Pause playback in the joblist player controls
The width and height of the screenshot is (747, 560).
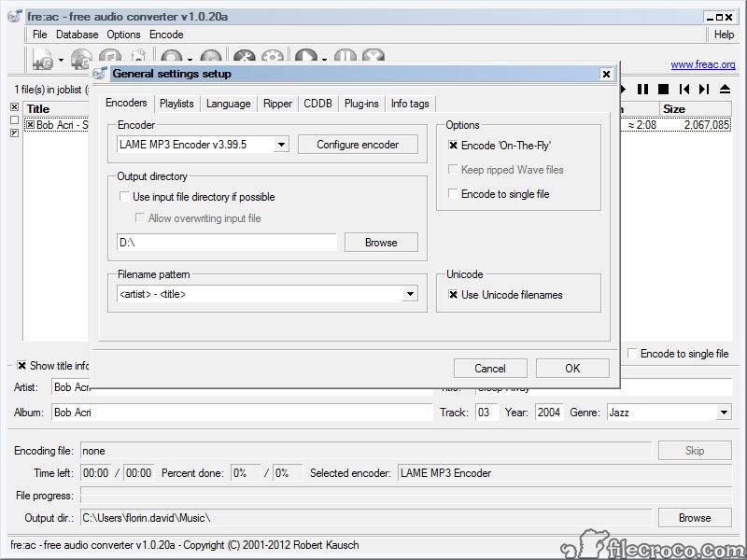pyautogui.click(x=642, y=89)
